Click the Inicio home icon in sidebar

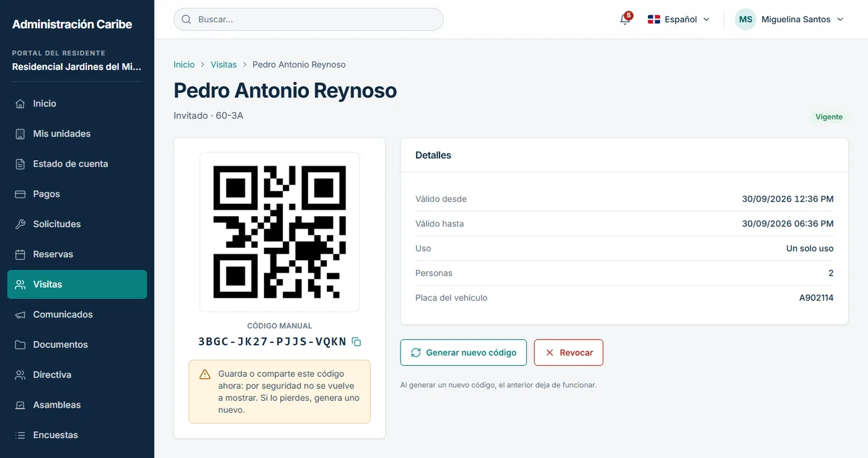[20, 103]
